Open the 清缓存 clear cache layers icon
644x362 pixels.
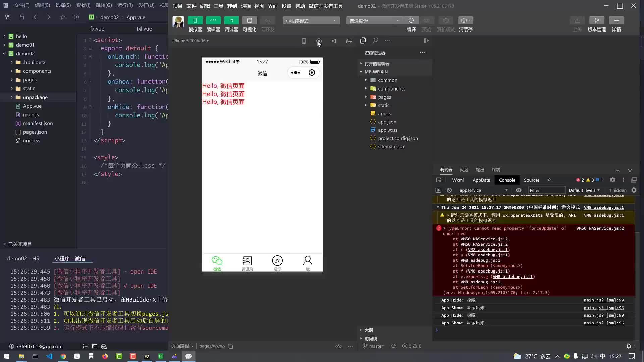click(x=466, y=20)
